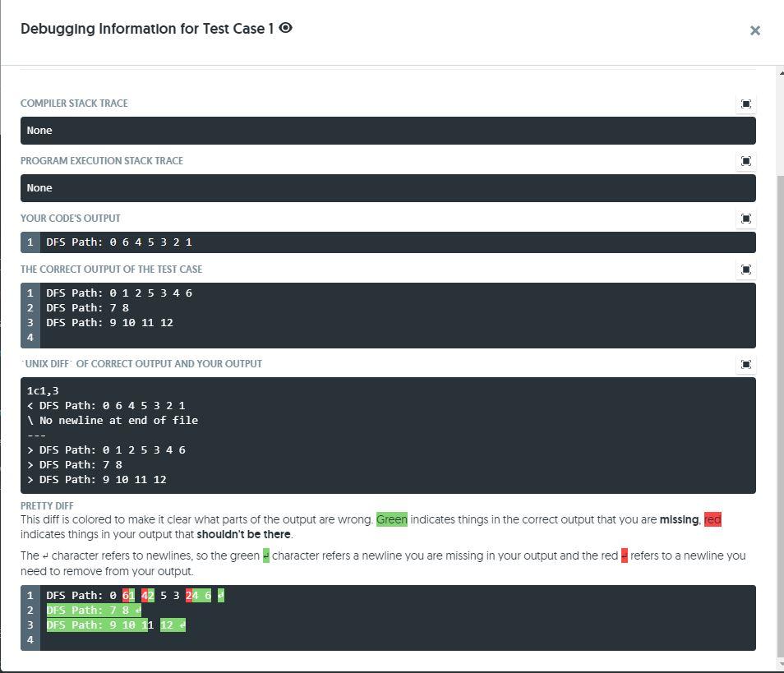Expand the Program Execution Stack Trace panel
784x673 pixels.
coord(746,161)
